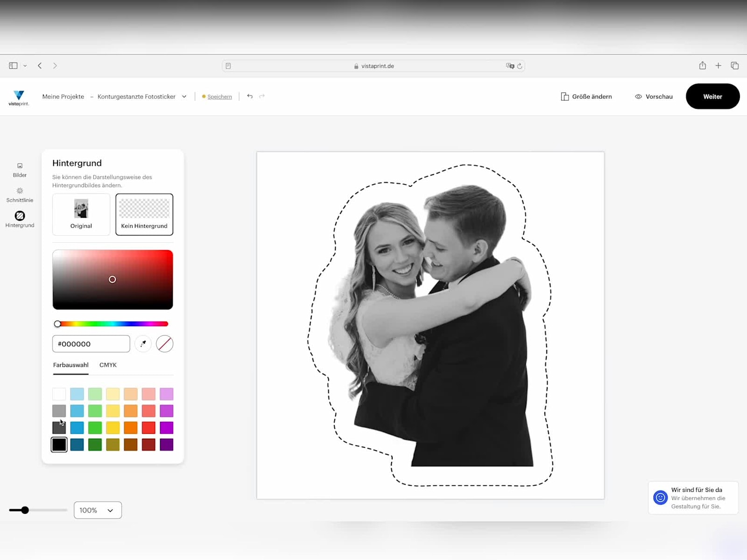747x560 pixels.
Task: Open Safari share menu
Action: [703, 65]
